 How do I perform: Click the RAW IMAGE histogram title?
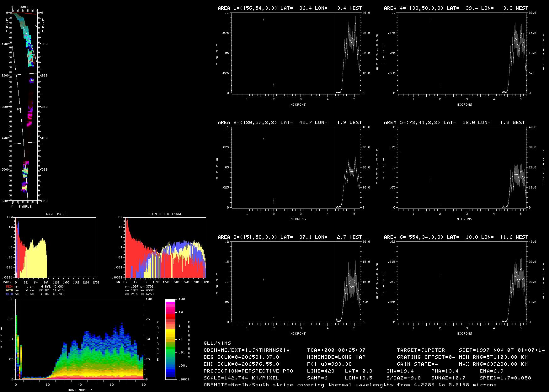point(56,214)
